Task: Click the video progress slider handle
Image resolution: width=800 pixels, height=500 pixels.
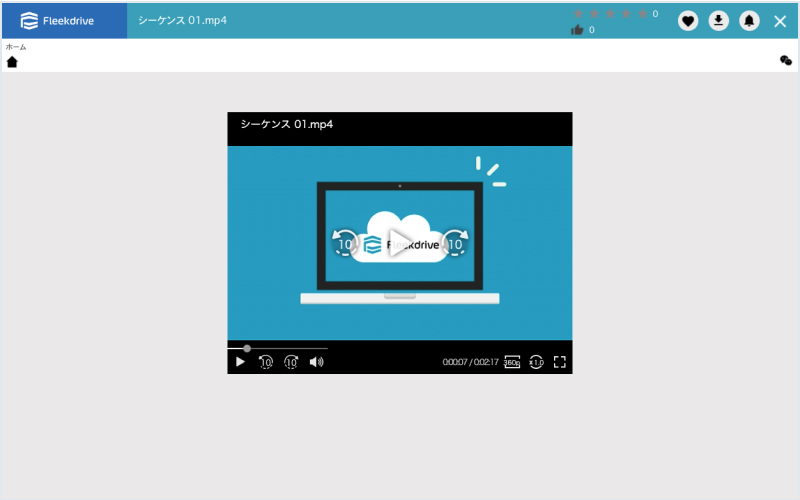Action: 247,348
